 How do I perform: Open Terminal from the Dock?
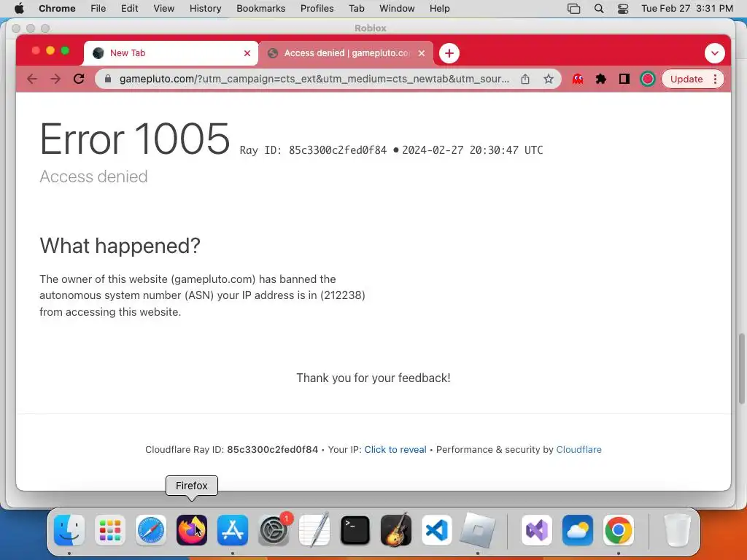click(x=355, y=530)
